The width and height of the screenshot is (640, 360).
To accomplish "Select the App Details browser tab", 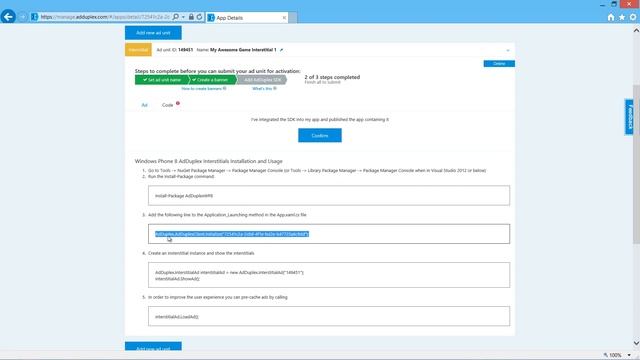I will click(x=246, y=18).
